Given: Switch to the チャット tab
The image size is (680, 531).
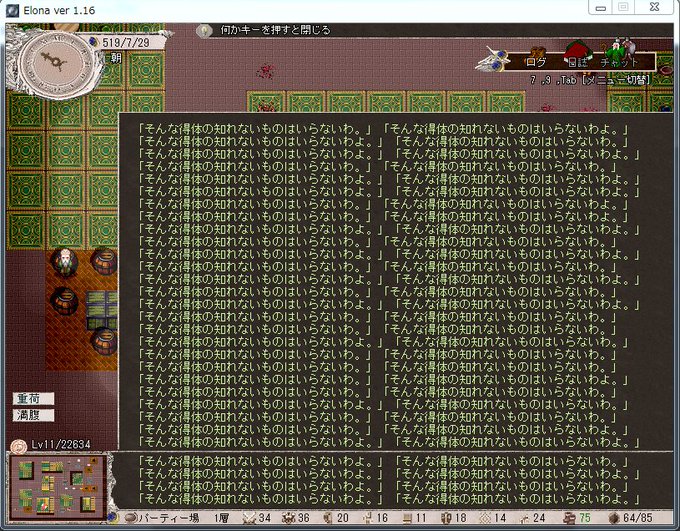Looking at the screenshot, I should [x=620, y=62].
